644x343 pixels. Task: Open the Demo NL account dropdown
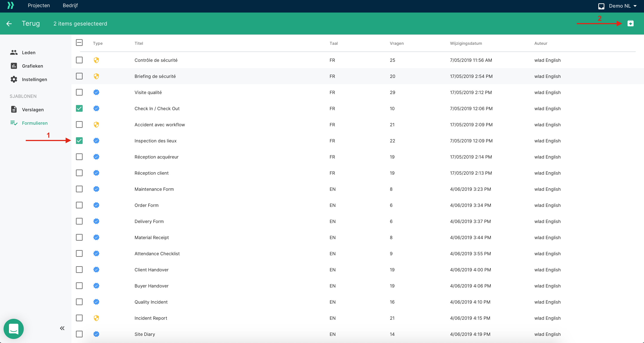623,6
